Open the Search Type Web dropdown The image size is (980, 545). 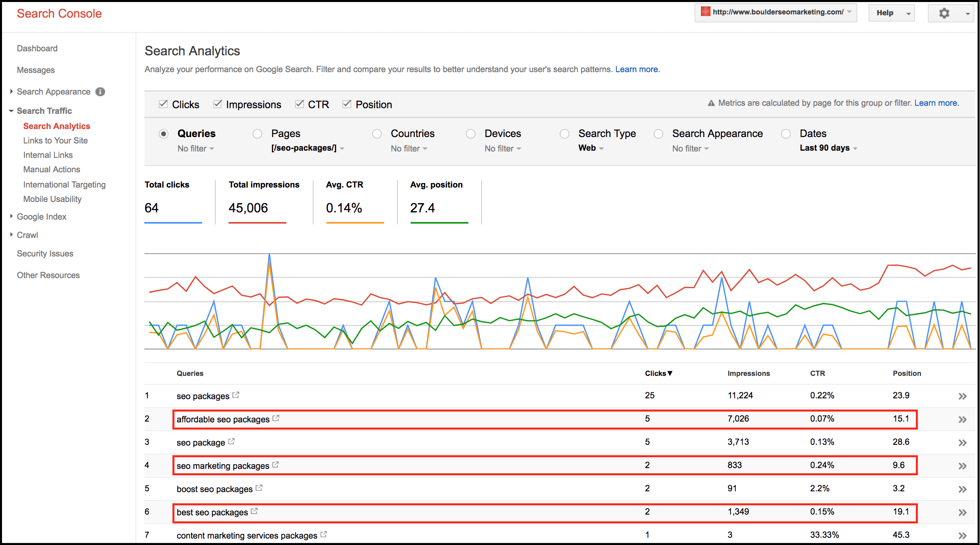pos(591,148)
